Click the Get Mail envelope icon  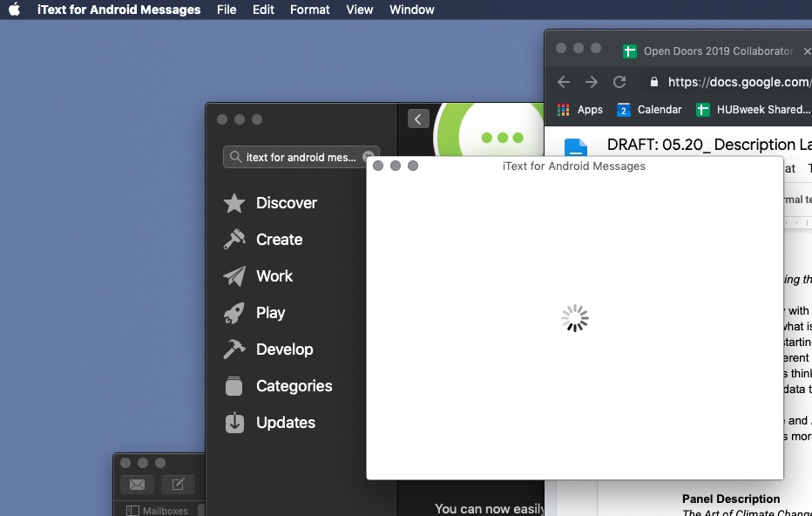[x=138, y=485]
